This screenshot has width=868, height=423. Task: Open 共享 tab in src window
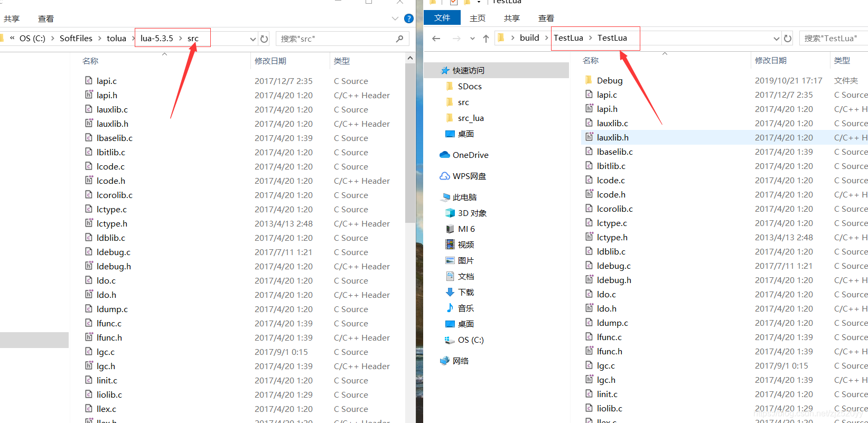12,18
